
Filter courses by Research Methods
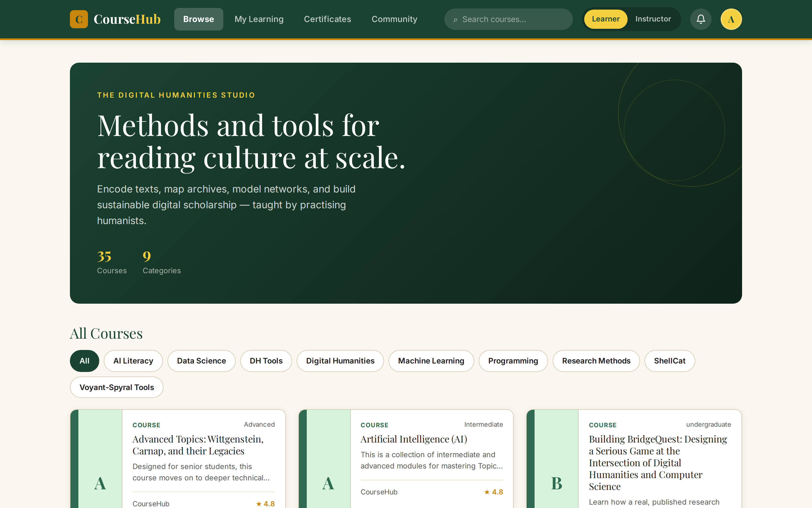(x=596, y=361)
